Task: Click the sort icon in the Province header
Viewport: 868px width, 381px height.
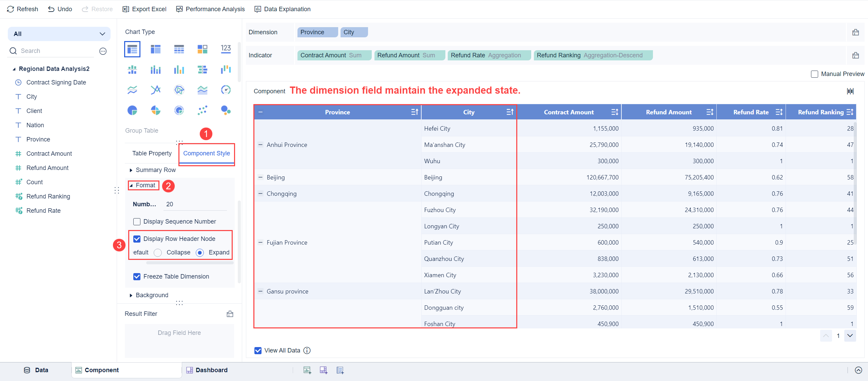Action: coord(414,112)
